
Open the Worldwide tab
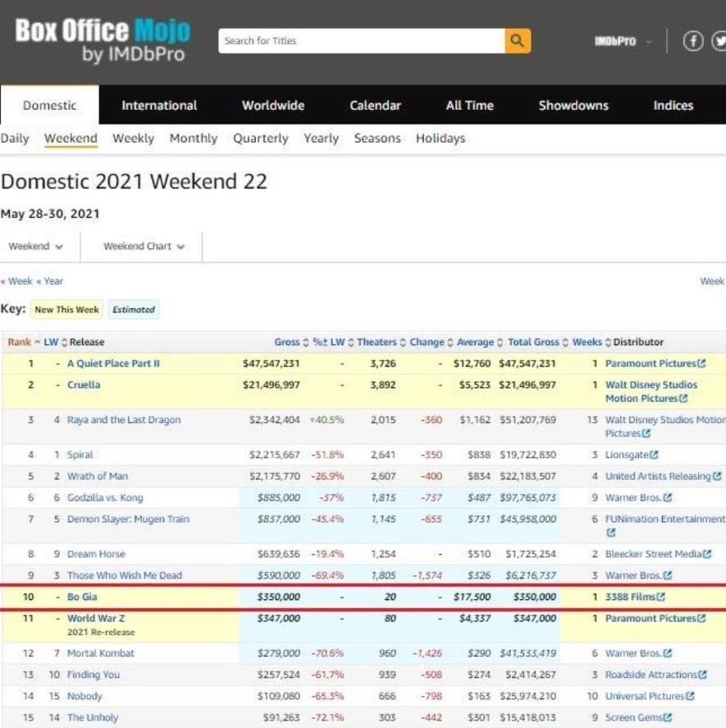click(273, 105)
